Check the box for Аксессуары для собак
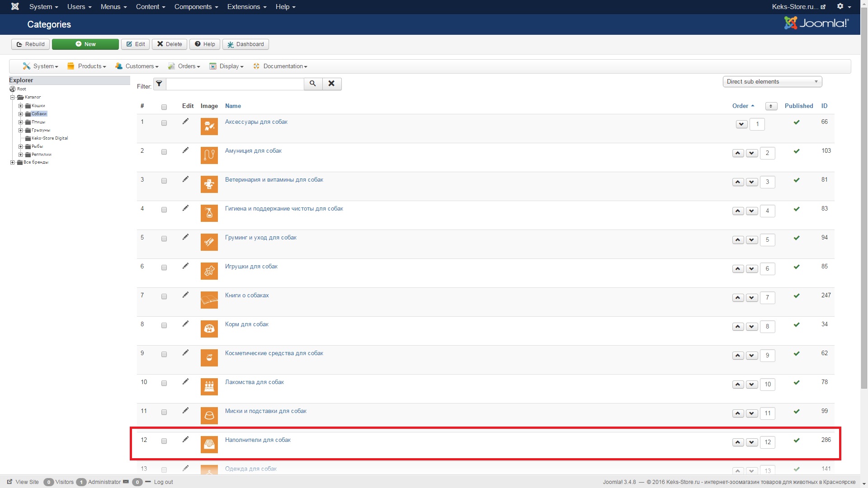The height and width of the screenshot is (488, 868). [x=164, y=123]
